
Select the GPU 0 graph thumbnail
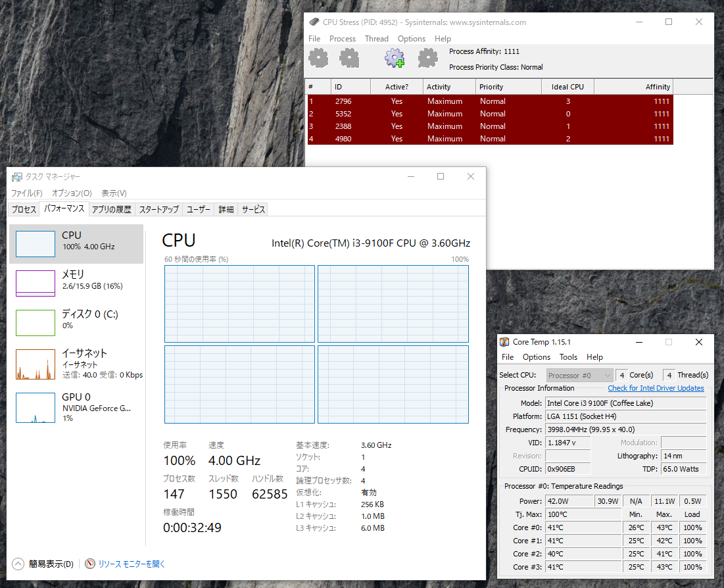(36, 408)
